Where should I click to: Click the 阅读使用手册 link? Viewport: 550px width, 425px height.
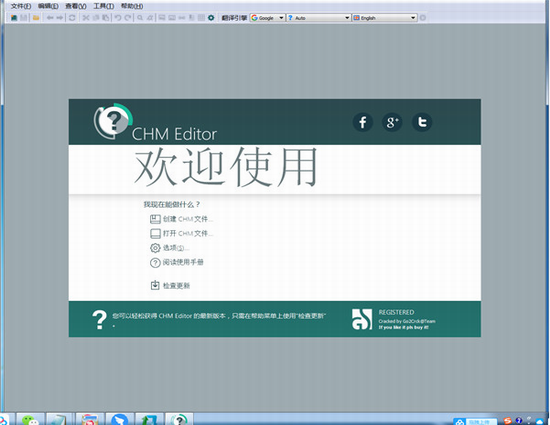(x=183, y=262)
